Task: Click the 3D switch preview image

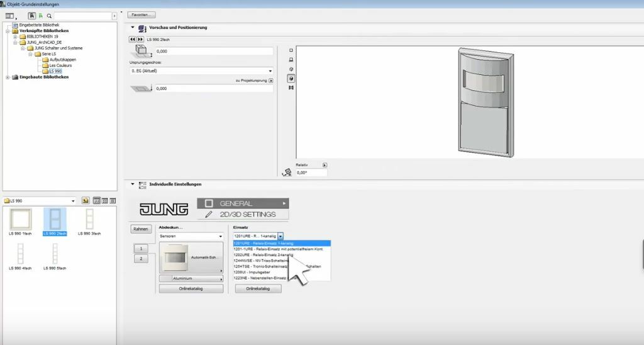Action: coord(486,103)
